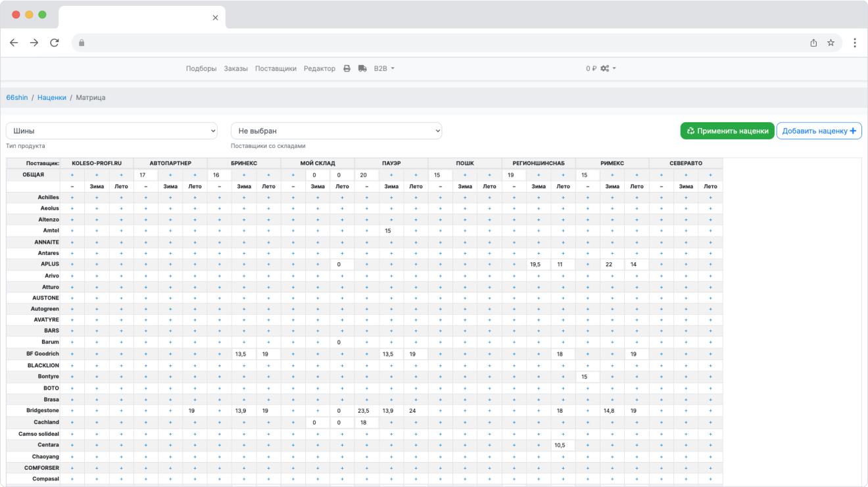Bookmark the page with the star icon
The height and width of the screenshot is (487, 868).
point(831,43)
